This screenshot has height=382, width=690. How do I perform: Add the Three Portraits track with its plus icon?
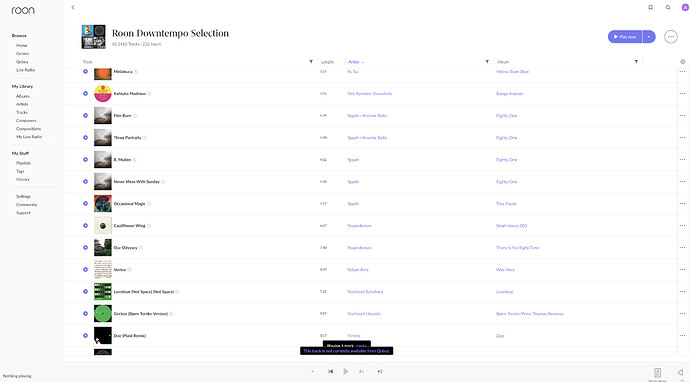pyautogui.click(x=85, y=137)
